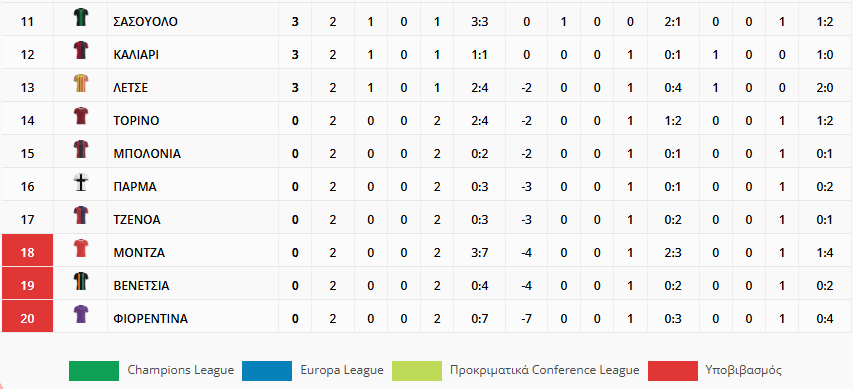Click the ΚΑΛΙΑΡΙ team jersey icon

(81, 51)
